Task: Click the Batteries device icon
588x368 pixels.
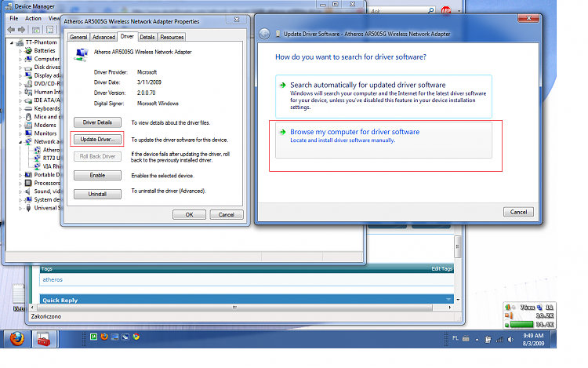Action: point(28,51)
